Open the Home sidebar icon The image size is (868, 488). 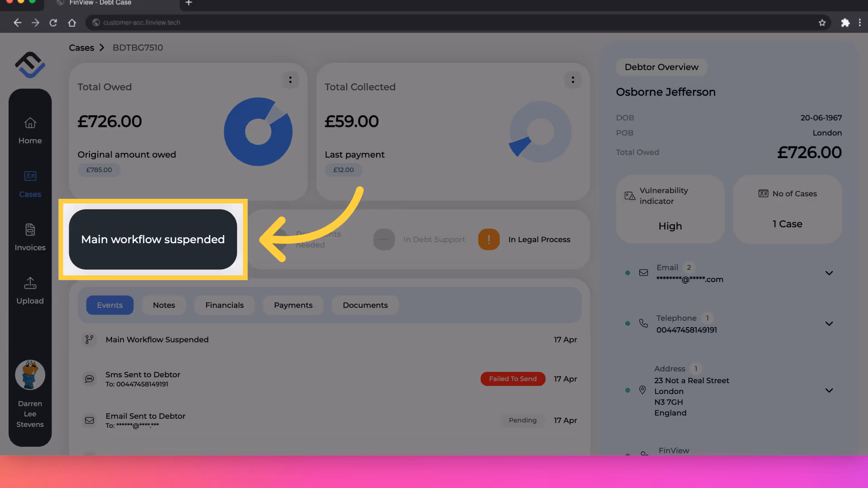(x=30, y=123)
